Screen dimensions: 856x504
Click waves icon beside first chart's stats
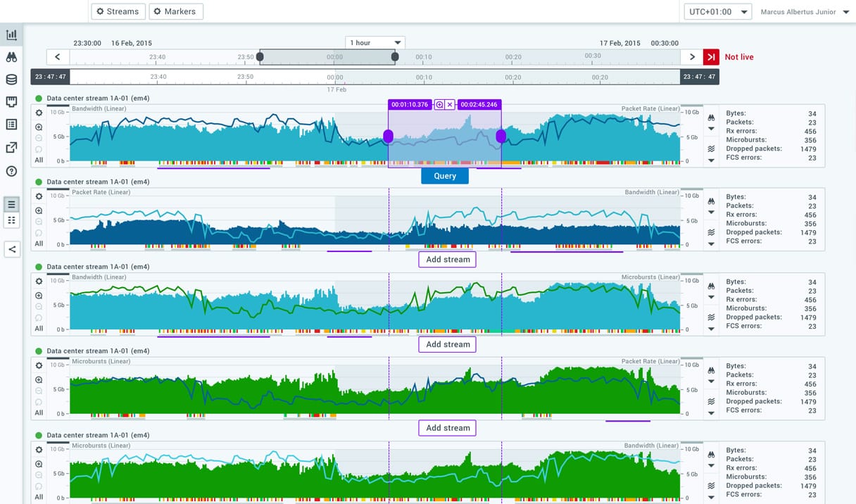click(x=711, y=149)
